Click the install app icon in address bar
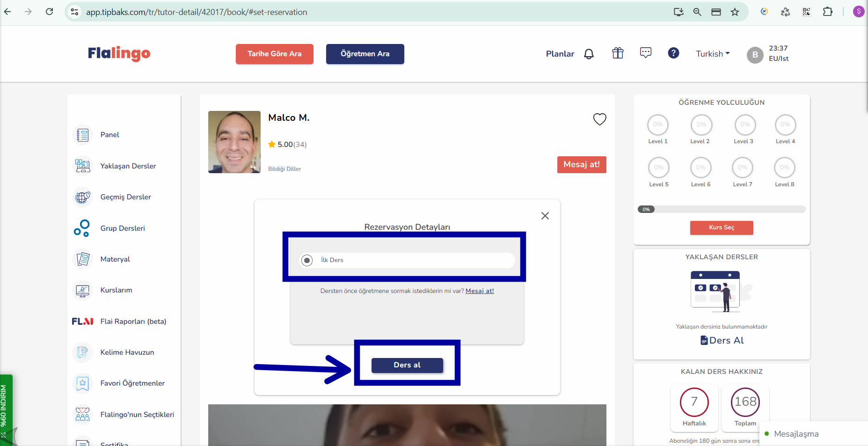This screenshot has height=446, width=868. pyautogui.click(x=678, y=12)
